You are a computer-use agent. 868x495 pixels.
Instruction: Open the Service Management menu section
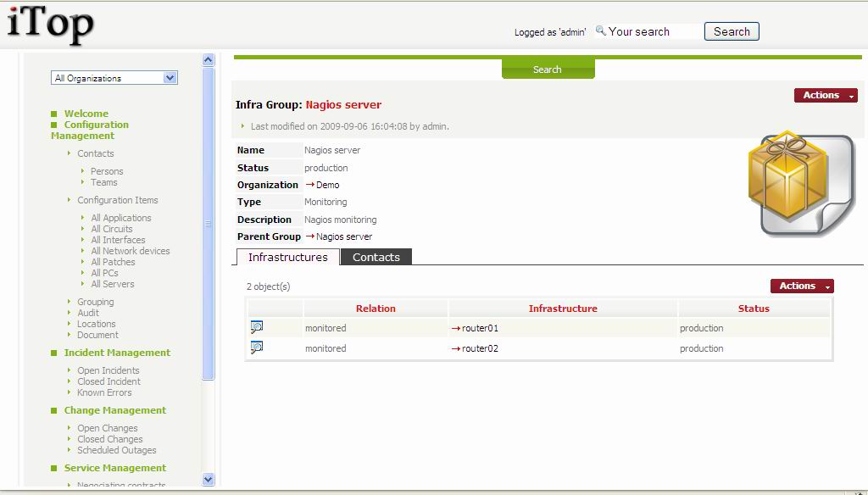[x=115, y=468]
